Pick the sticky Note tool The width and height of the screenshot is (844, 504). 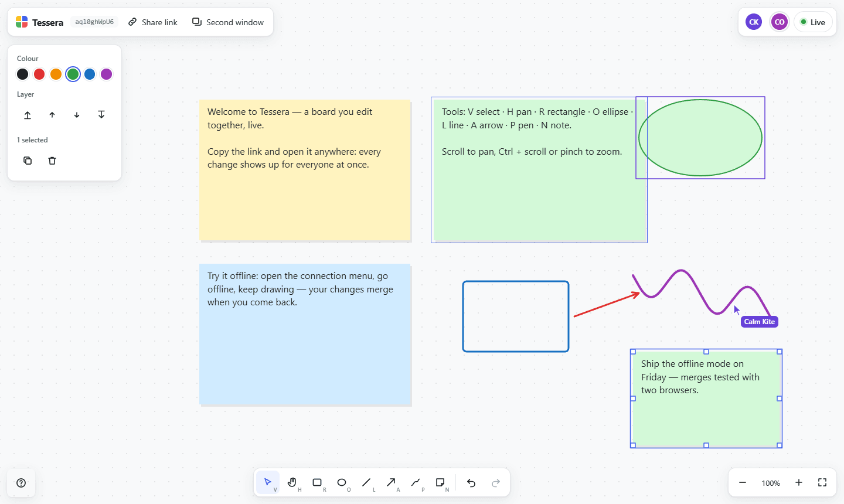[x=440, y=482]
